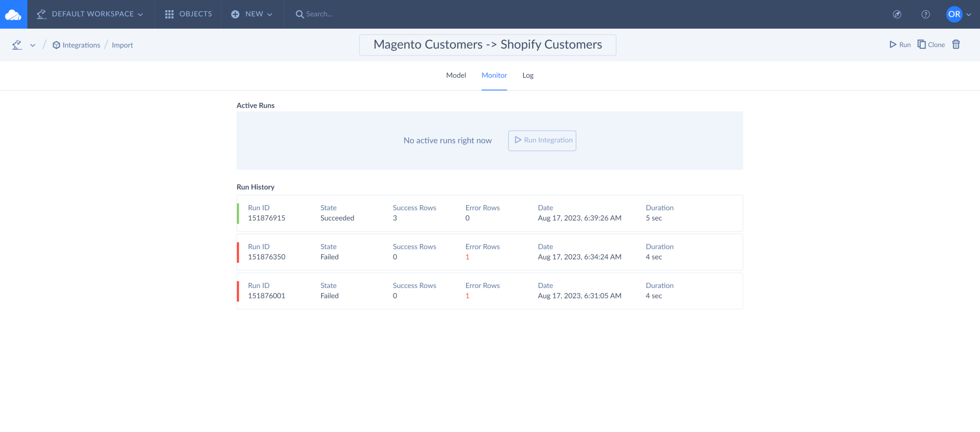Select the Monitor tab
980x432 pixels.
point(494,75)
